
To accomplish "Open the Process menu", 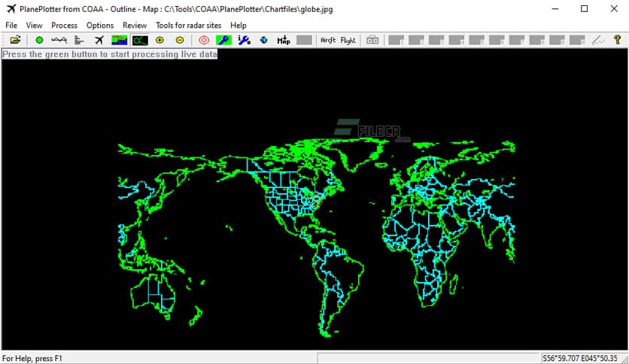I will click(64, 26).
